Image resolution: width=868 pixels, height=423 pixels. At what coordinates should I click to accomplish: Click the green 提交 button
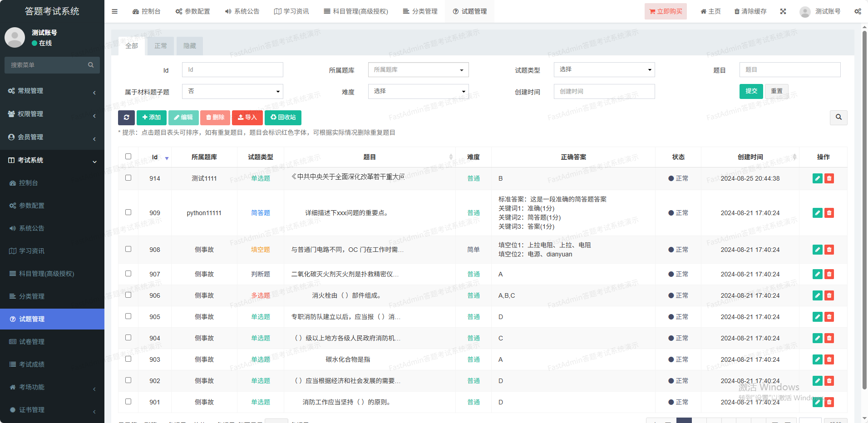tap(751, 91)
